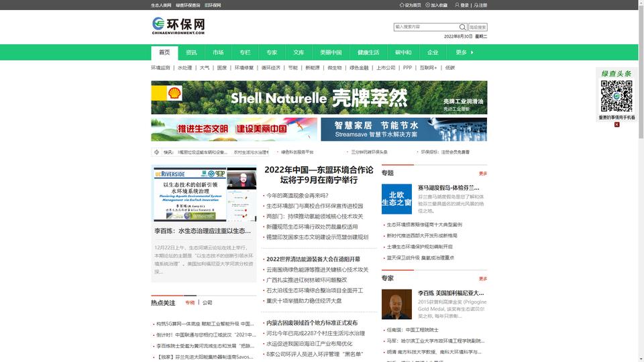Click 更多 next to 专题 heading

coord(483,174)
